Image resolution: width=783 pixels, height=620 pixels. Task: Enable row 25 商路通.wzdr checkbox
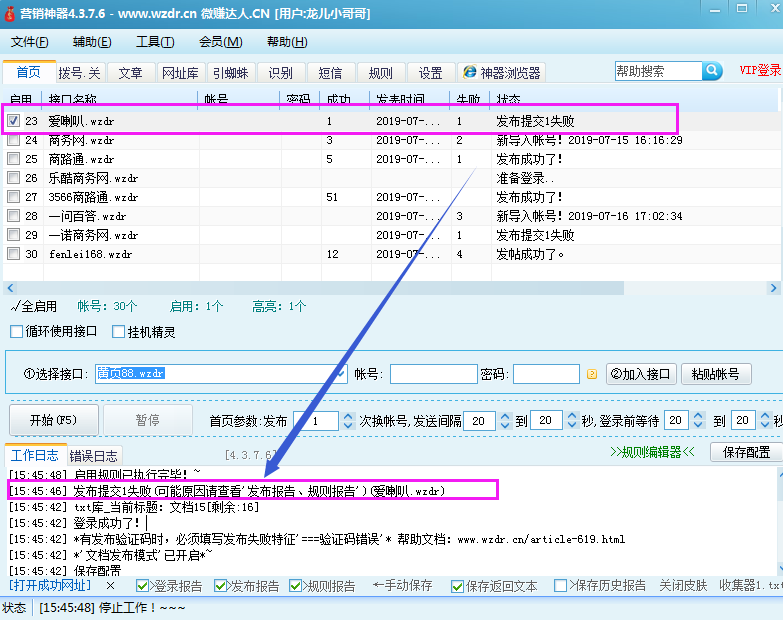pos(13,159)
